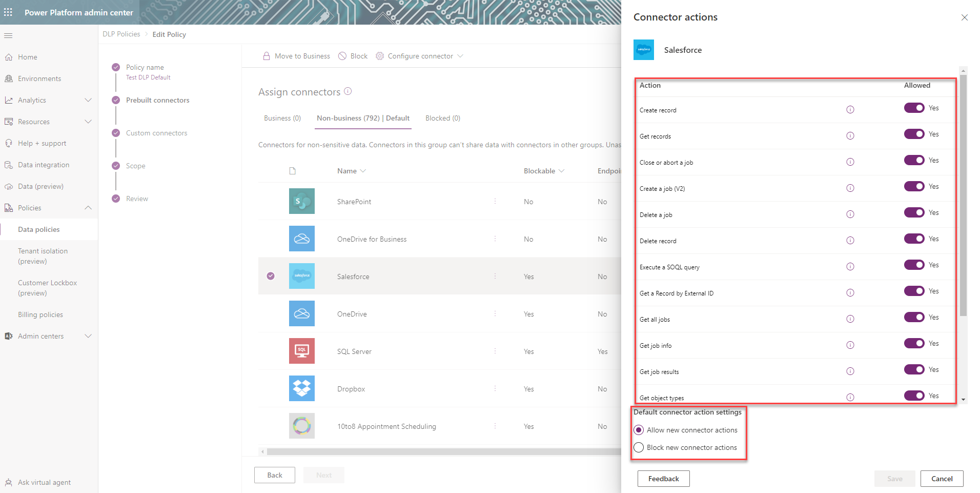980x493 pixels.
Task: Click the Data (preview) cloud icon
Action: point(9,186)
